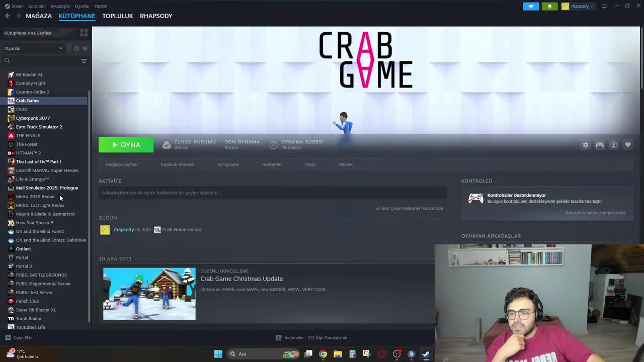Click the activity comment input field

click(273, 193)
